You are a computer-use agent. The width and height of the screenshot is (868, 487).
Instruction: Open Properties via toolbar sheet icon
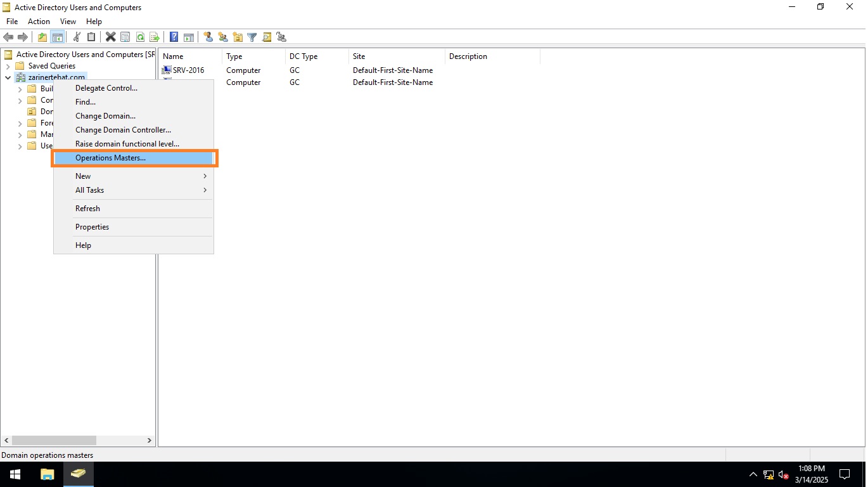(x=125, y=37)
